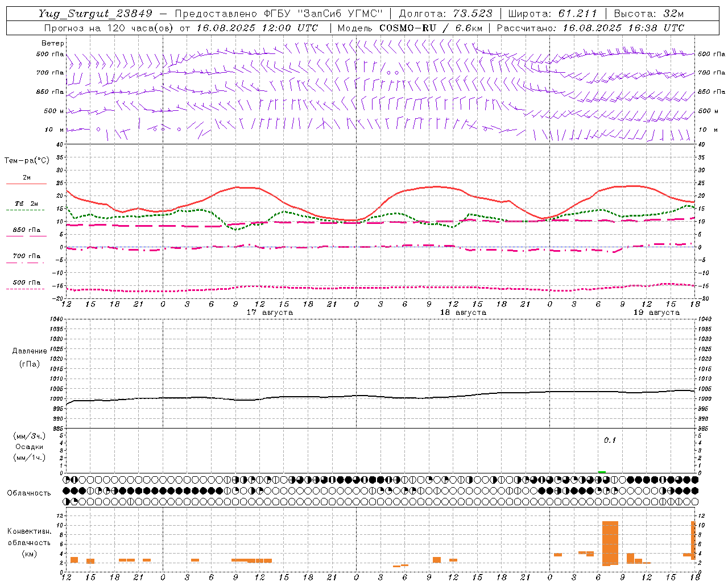Select the Модель COSMO-RU / 6.6км text
The width and height of the screenshot is (728, 582).
410,28
